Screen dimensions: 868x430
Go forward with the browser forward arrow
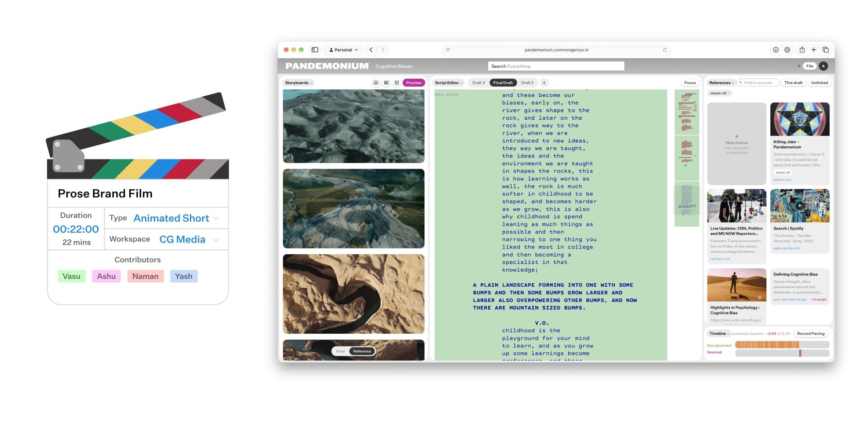(383, 50)
